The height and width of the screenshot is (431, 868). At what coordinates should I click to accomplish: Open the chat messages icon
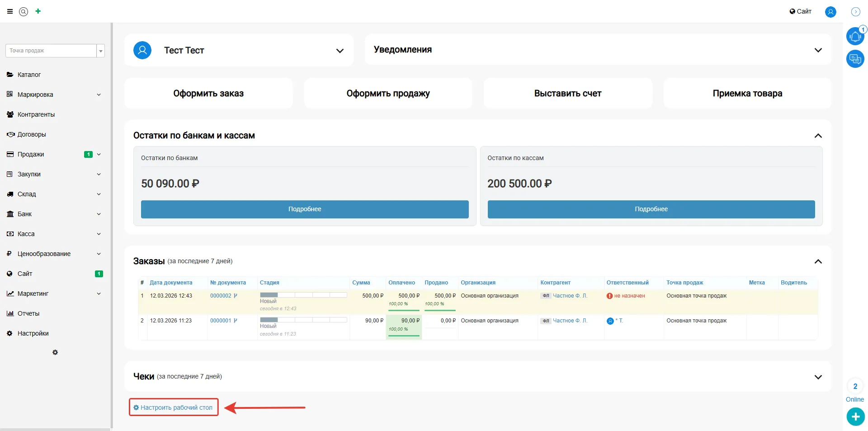855,59
